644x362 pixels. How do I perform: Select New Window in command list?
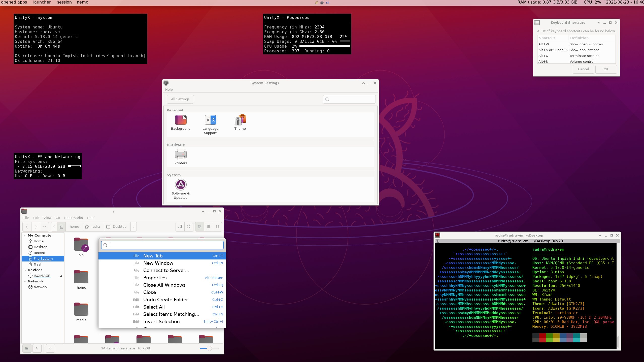tap(162, 263)
